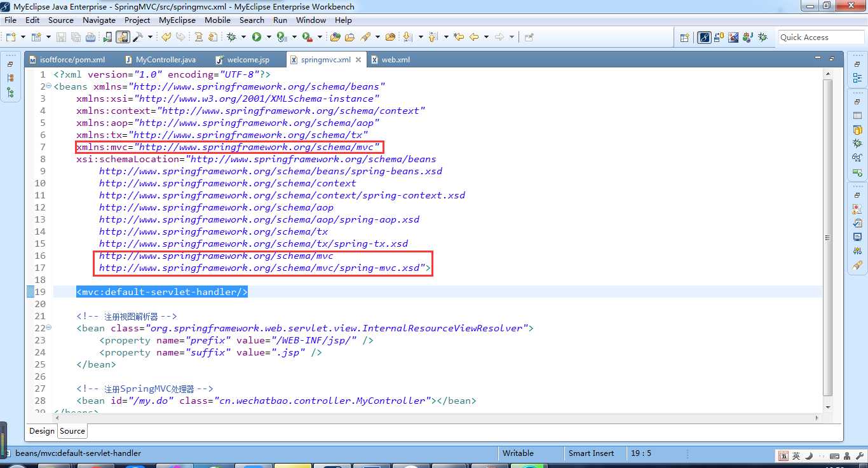Click the IME language indicator in tray
868x468 pixels.
pyautogui.click(x=796, y=456)
